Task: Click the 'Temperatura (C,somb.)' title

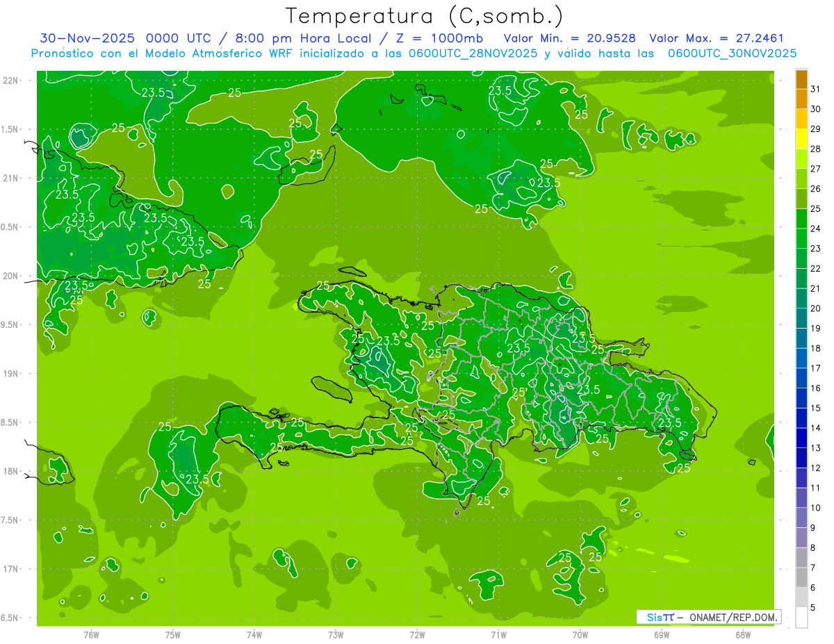Action: 425,16
